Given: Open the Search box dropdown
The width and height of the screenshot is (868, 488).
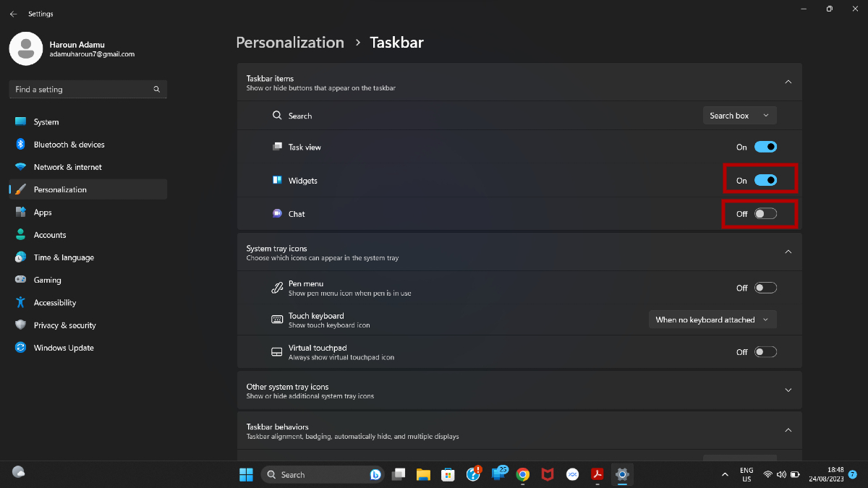Looking at the screenshot, I should (739, 116).
